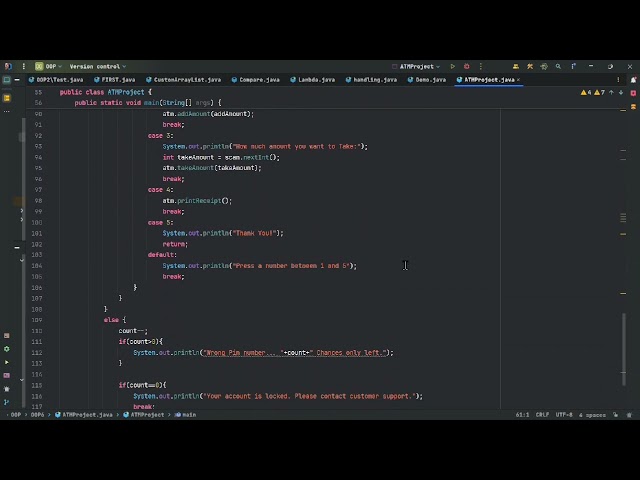This screenshot has height=480, width=640.
Task: Click the yellow warning stripe mark beside line 101
Action: pos(623,234)
